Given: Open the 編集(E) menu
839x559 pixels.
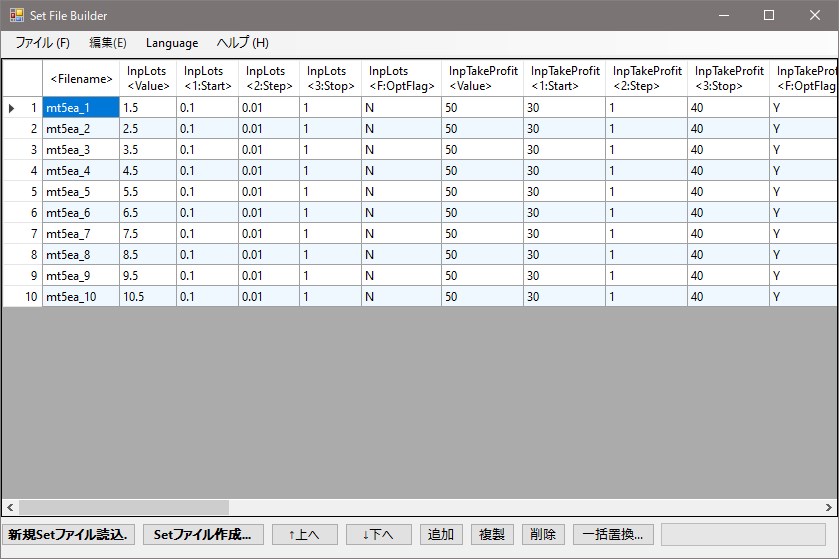Looking at the screenshot, I should pyautogui.click(x=108, y=43).
